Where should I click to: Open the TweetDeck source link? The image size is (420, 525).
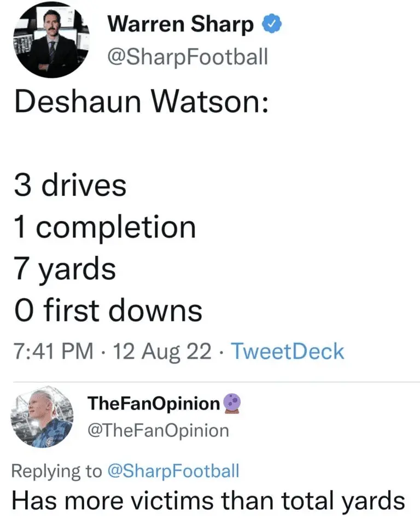point(288,351)
